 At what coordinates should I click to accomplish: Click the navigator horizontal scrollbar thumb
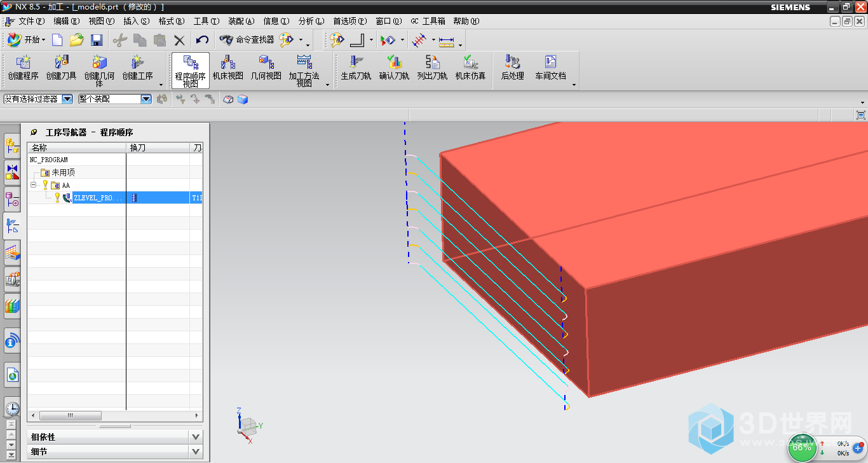pyautogui.click(x=71, y=415)
